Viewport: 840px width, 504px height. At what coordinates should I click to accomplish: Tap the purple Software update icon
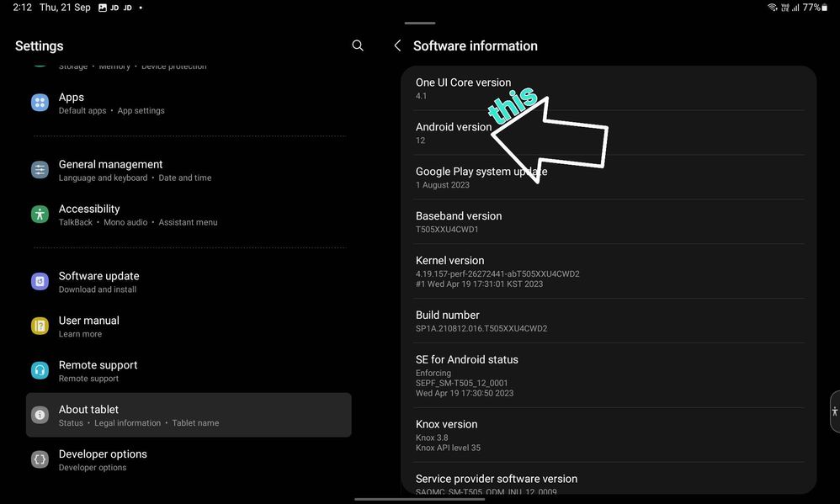[40, 281]
